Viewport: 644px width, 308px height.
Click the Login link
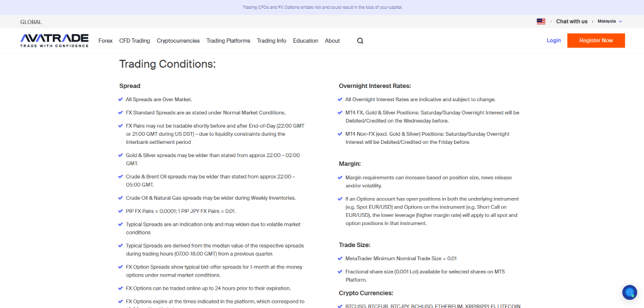[553, 41]
